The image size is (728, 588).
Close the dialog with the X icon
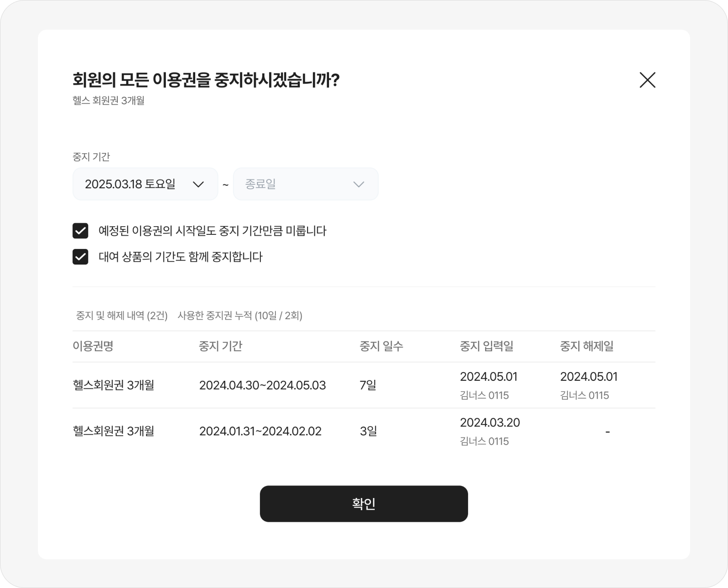[647, 80]
